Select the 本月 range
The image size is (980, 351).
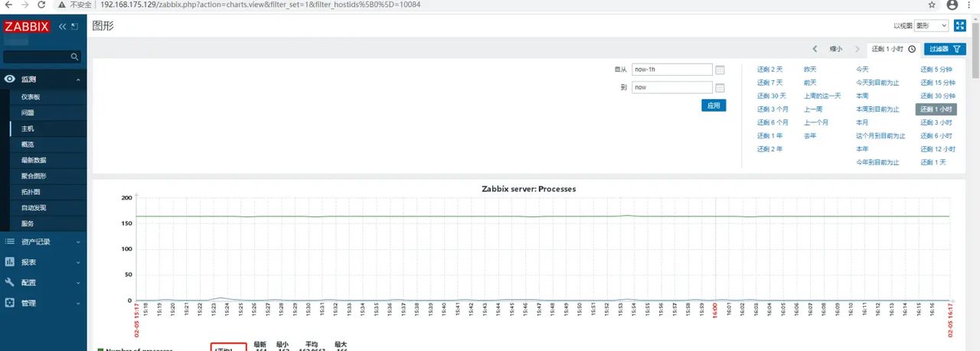coord(862,122)
